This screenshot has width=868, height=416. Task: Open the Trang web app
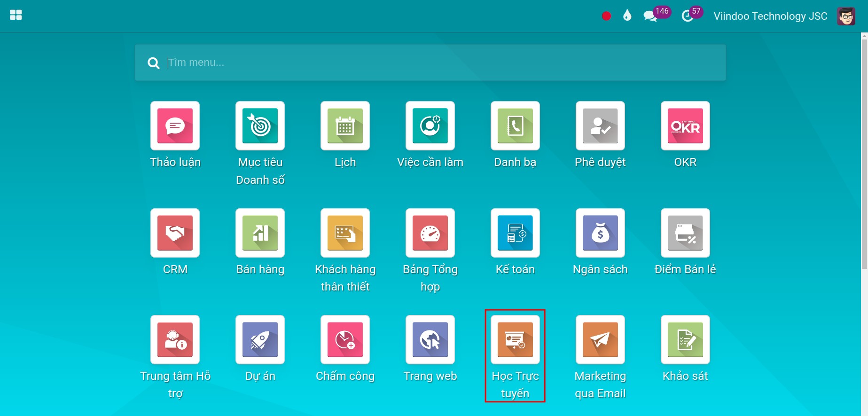coord(430,339)
